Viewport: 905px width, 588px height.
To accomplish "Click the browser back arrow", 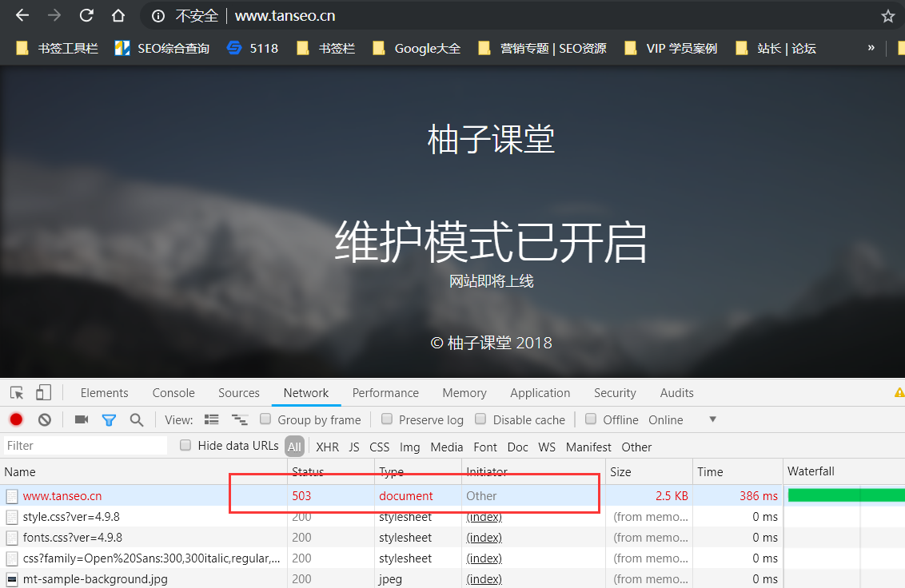I will [x=22, y=16].
